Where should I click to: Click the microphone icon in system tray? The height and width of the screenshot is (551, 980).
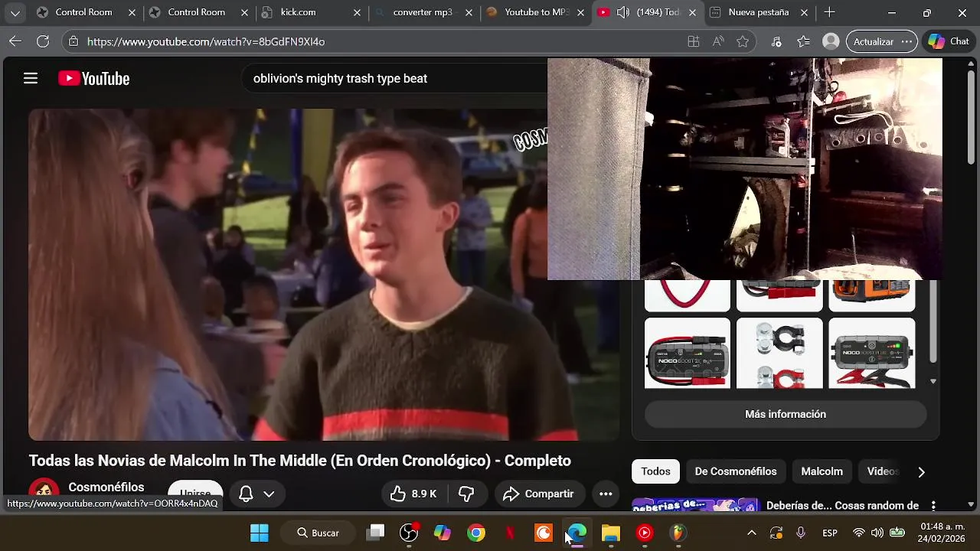(x=801, y=533)
